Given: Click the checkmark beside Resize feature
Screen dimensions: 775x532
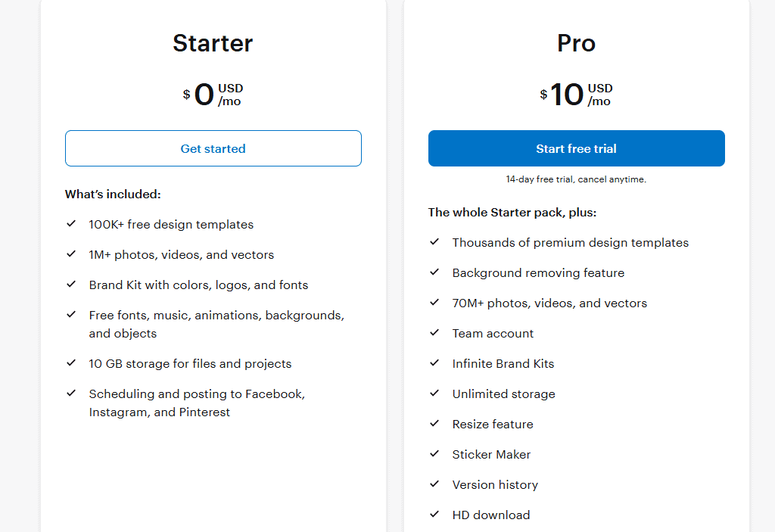Looking at the screenshot, I should 434,424.
